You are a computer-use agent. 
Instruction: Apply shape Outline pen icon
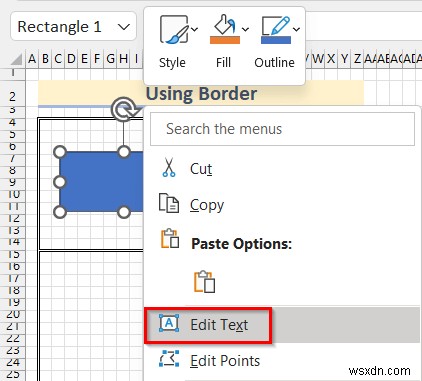275,25
